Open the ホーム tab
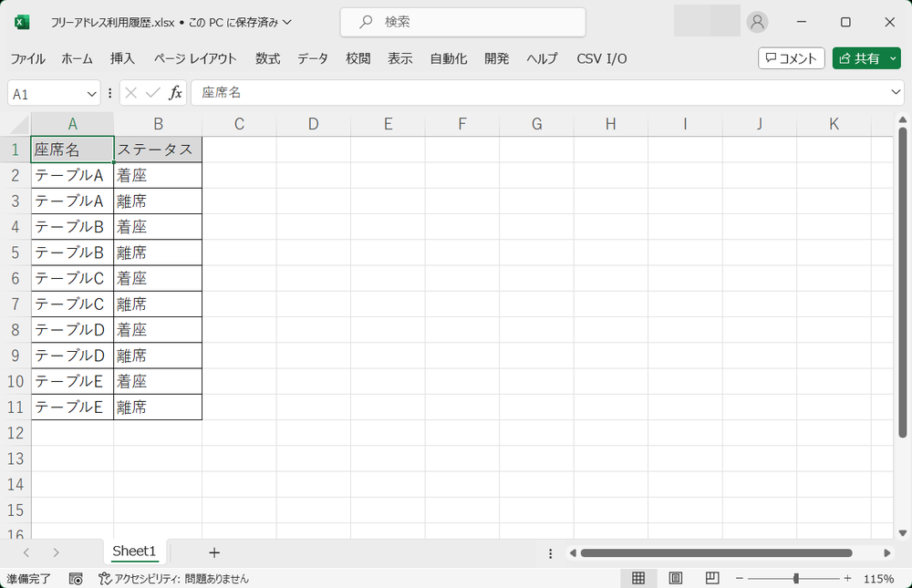Viewport: 912px width, 588px height. (x=78, y=58)
